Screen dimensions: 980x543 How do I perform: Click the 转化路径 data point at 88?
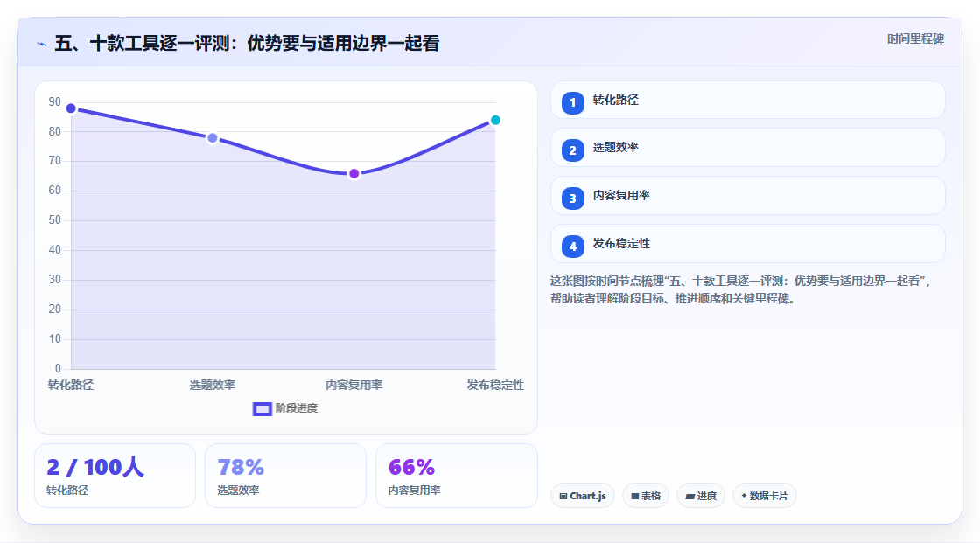71,108
